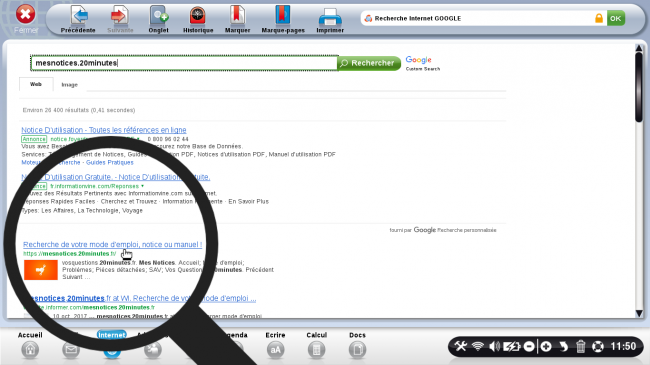Select the Web results tab
The width and height of the screenshot is (650, 365).
click(x=36, y=84)
